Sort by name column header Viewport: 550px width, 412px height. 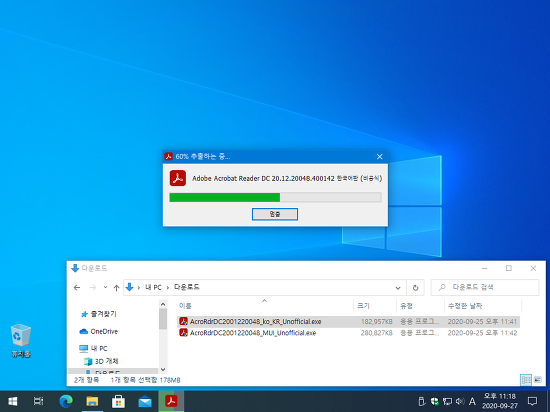[x=185, y=306]
